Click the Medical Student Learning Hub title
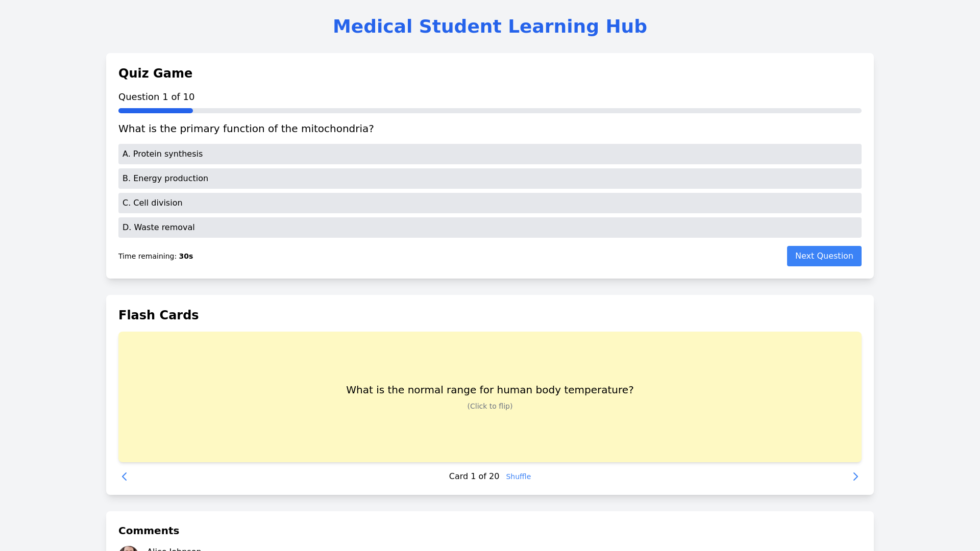 click(x=489, y=27)
